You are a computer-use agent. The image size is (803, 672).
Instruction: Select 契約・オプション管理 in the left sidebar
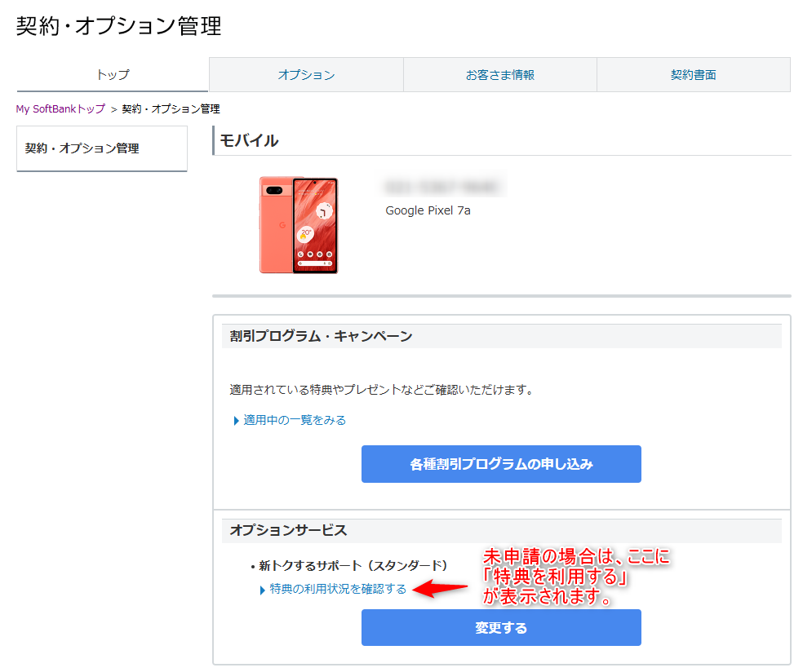coord(82,148)
